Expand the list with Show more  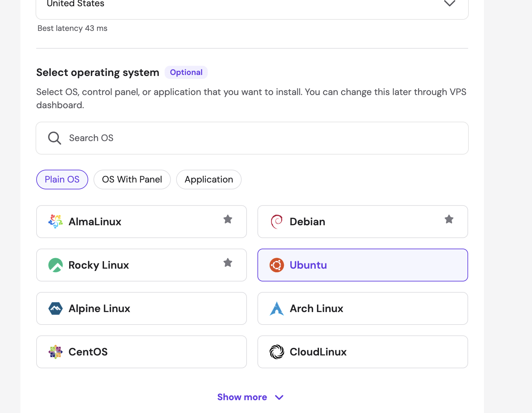click(x=250, y=397)
